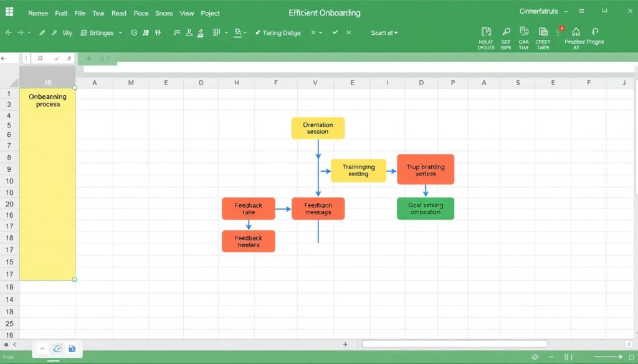
Task: Click the blue document sheet tab icon
Action: pyautogui.click(x=72, y=348)
